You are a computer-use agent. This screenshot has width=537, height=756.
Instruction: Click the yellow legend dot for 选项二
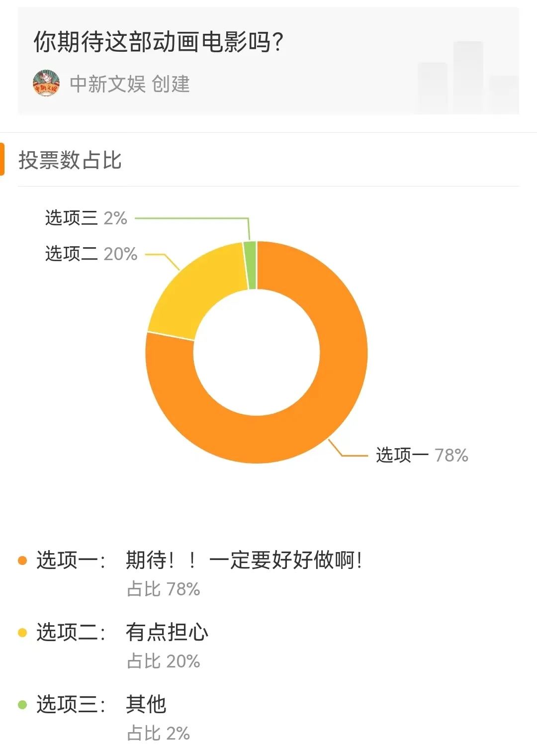click(x=22, y=633)
